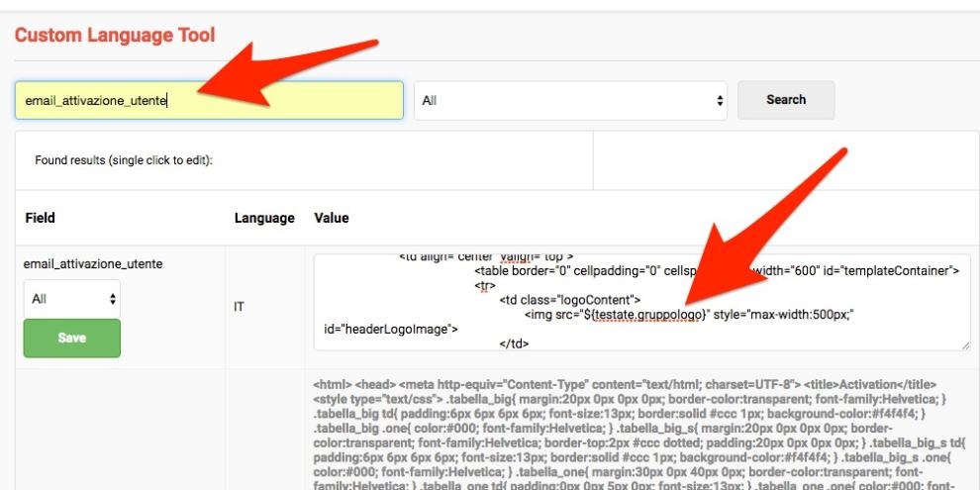
Task: Click the empty cell right of Found results
Action: (782, 160)
